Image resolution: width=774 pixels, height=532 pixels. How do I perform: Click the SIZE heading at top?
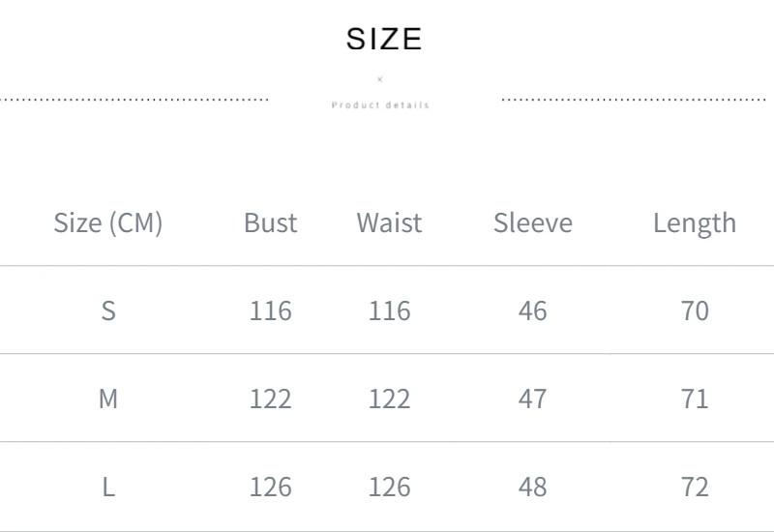point(384,40)
